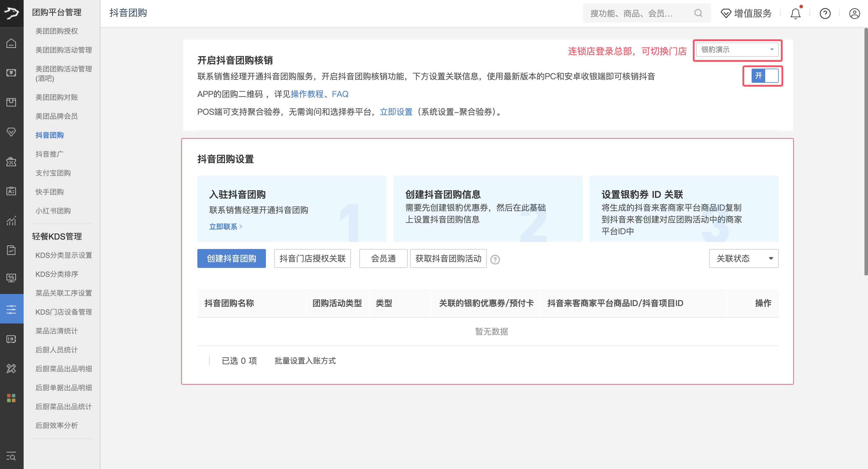Click the 创建抖音团购 button

pyautogui.click(x=232, y=258)
